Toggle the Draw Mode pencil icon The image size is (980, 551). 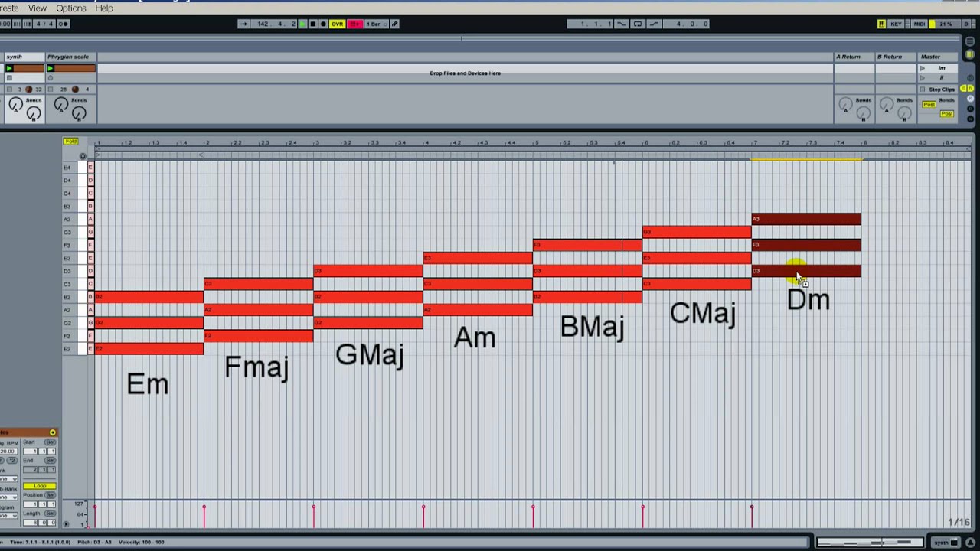click(395, 24)
